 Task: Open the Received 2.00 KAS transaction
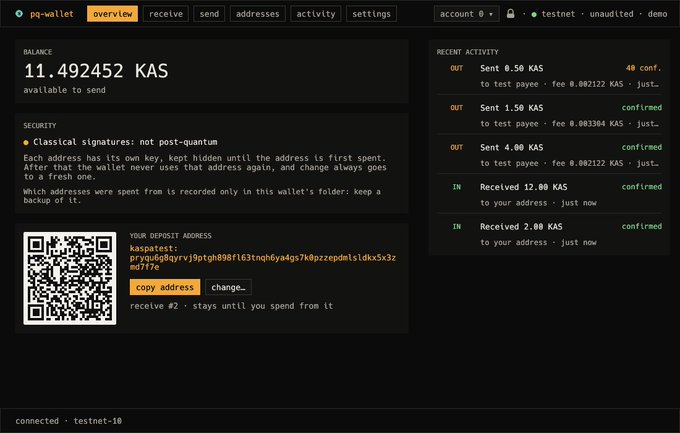(549, 234)
